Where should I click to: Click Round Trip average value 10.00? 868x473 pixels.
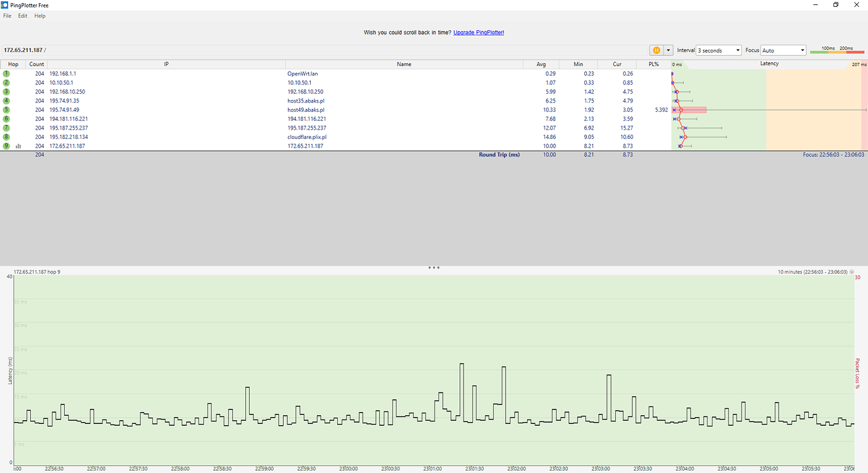[x=548, y=155]
